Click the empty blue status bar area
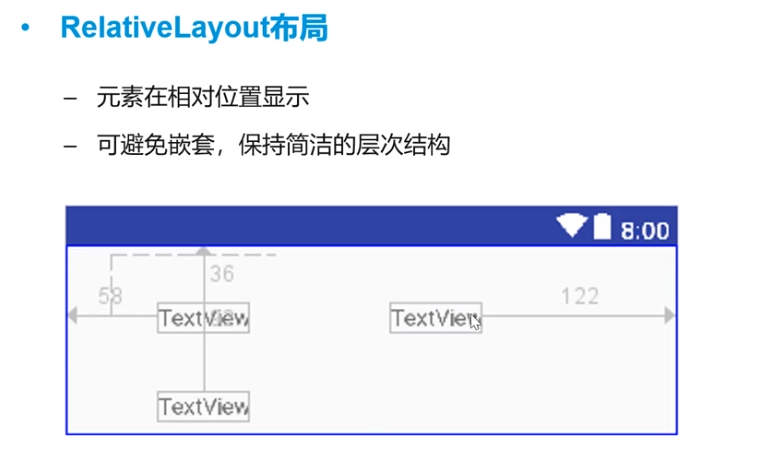The height and width of the screenshot is (463, 765). point(300,227)
